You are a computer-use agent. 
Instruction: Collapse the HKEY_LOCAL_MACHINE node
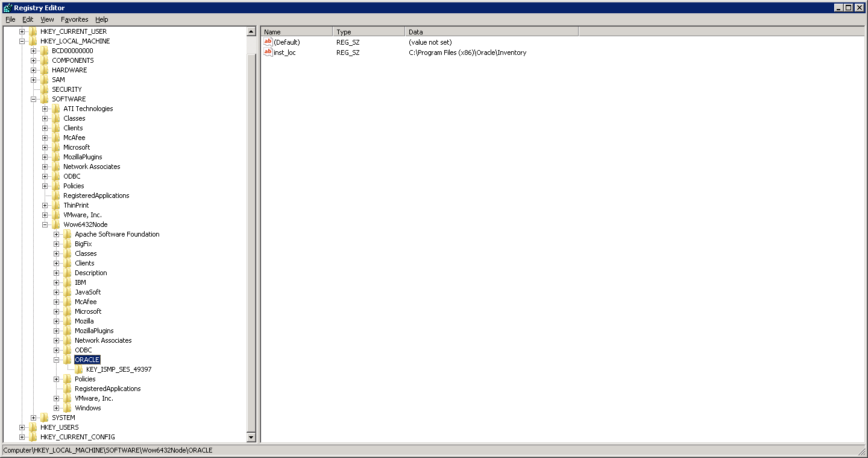pos(22,41)
